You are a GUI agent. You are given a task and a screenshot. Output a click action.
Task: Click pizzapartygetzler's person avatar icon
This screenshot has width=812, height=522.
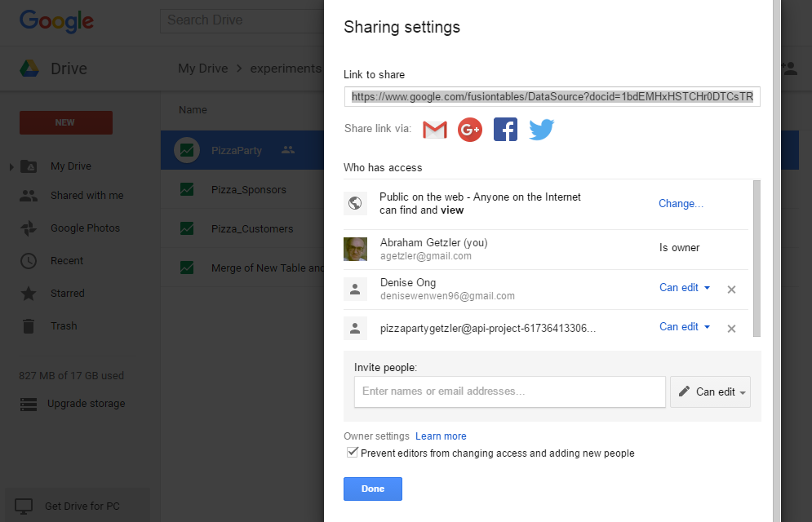355,328
